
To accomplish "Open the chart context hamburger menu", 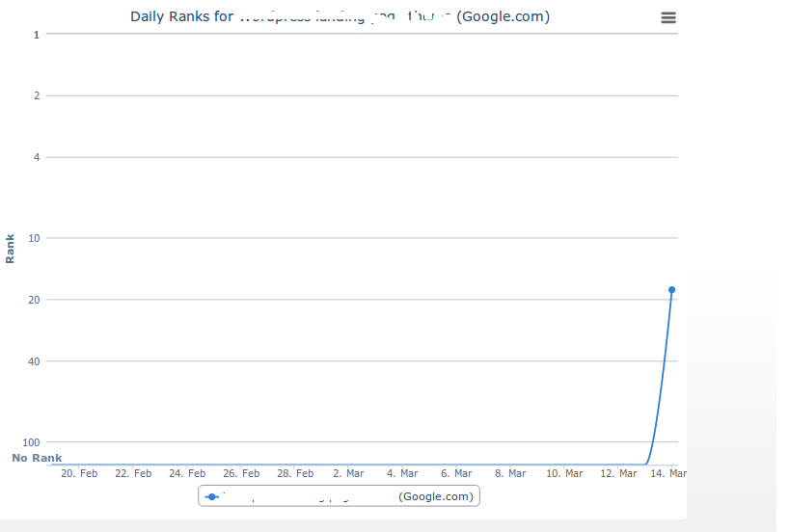I will click(x=668, y=17).
